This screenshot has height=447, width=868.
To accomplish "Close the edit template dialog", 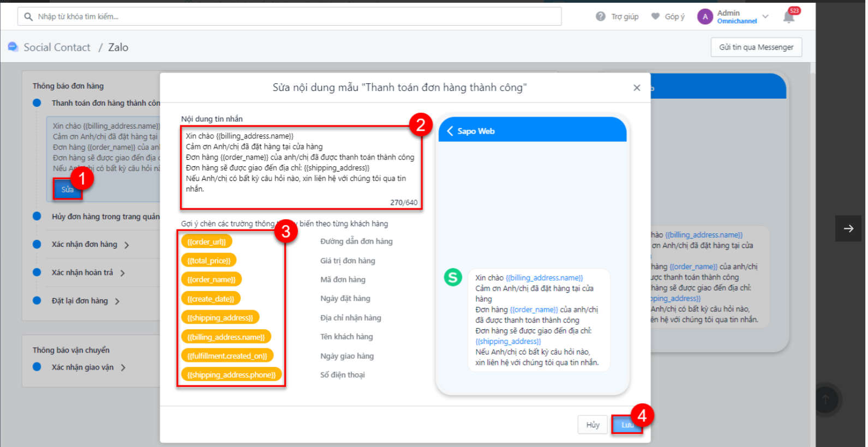I will pos(637,88).
